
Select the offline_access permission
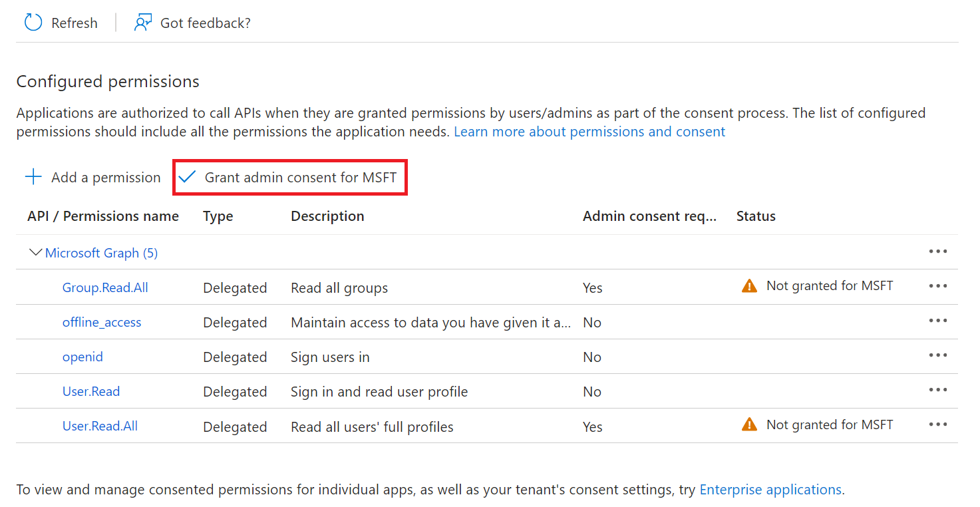pyautogui.click(x=102, y=322)
